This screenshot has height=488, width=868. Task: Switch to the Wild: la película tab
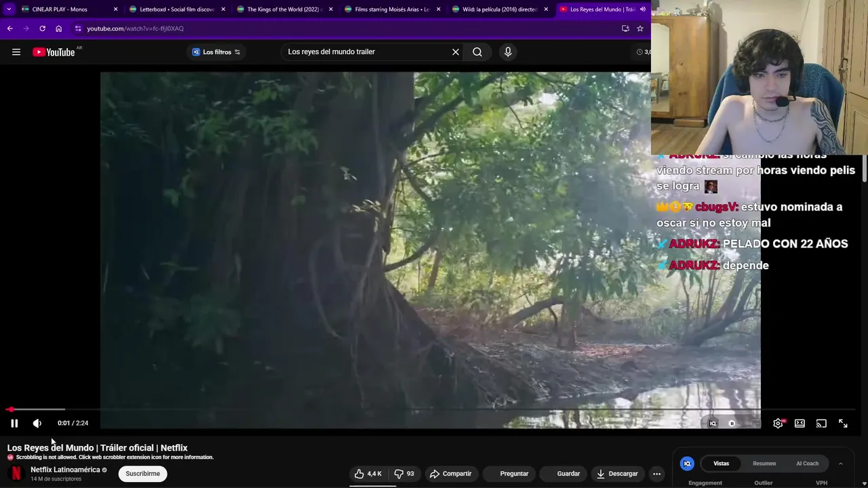tap(499, 9)
